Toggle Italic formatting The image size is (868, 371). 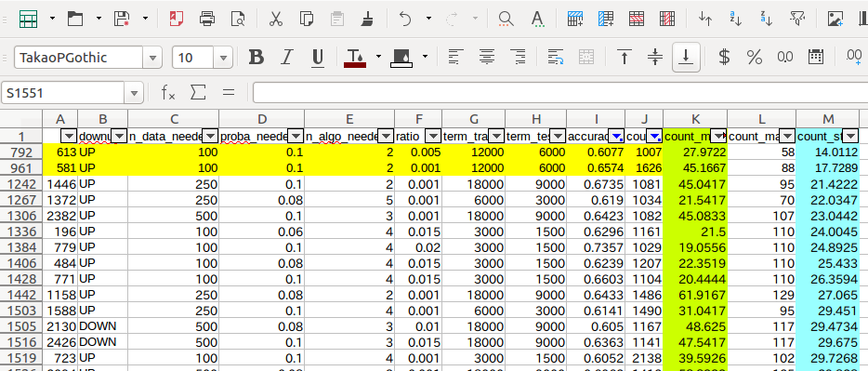[x=287, y=57]
